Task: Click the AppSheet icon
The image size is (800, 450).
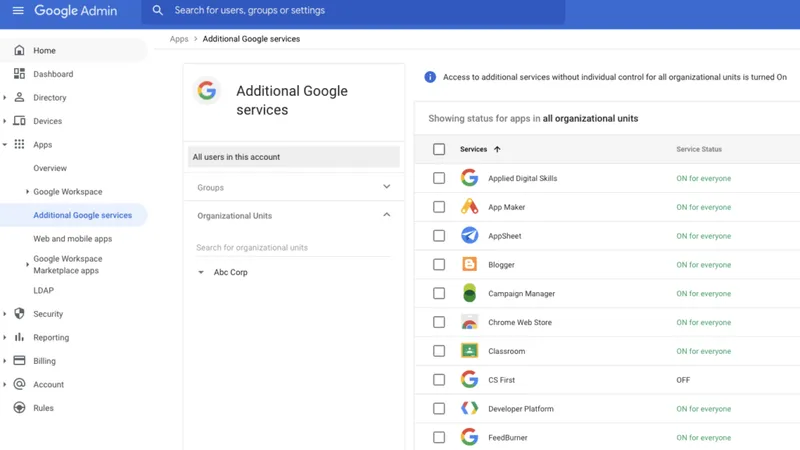Action: click(x=469, y=235)
